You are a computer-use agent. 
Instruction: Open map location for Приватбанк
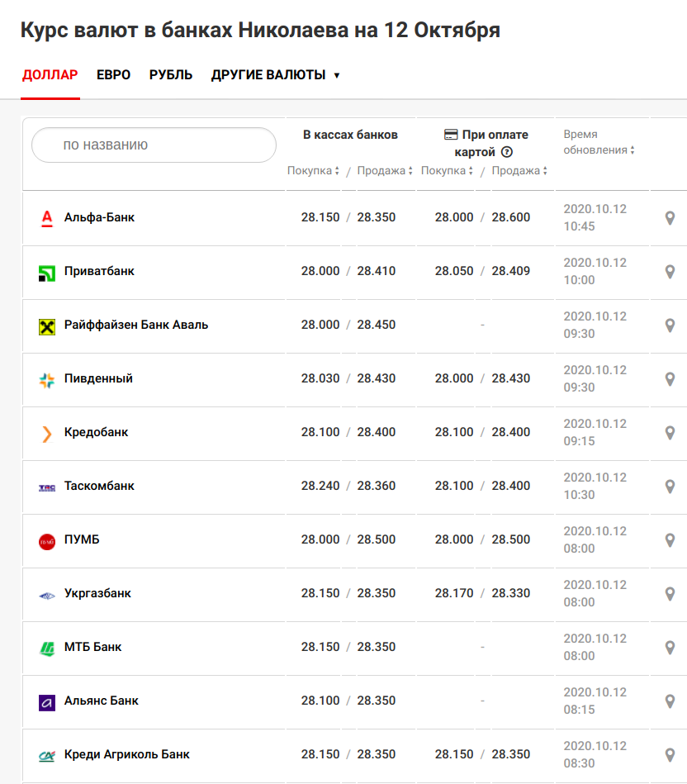(x=670, y=272)
